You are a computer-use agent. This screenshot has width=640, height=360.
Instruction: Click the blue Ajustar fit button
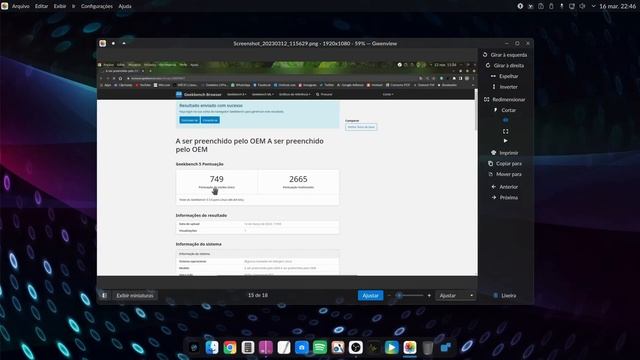tap(370, 295)
